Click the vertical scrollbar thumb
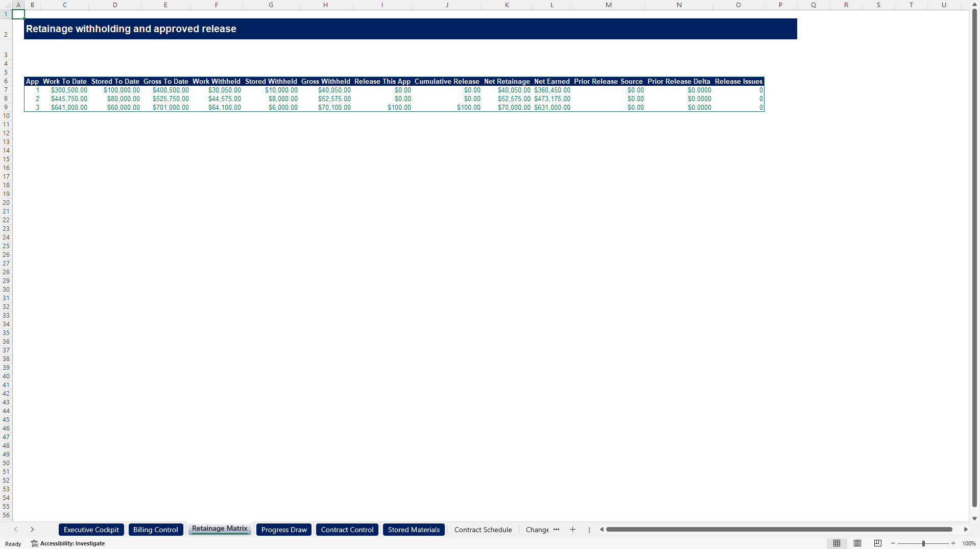This screenshot has height=549, width=980. pos(974,258)
